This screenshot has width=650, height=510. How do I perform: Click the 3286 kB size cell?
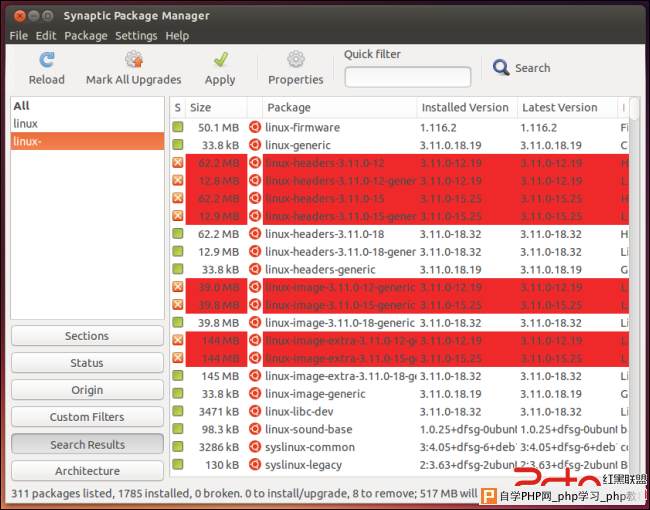pos(218,447)
